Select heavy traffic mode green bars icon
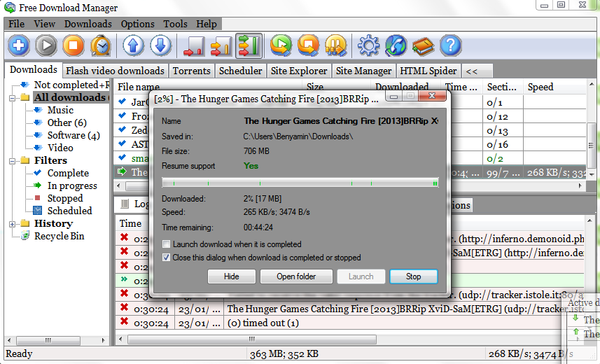 (x=249, y=45)
